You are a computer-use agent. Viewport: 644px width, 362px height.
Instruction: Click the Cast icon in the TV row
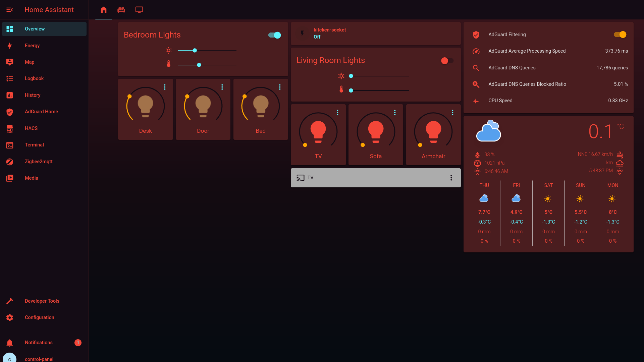click(x=300, y=178)
